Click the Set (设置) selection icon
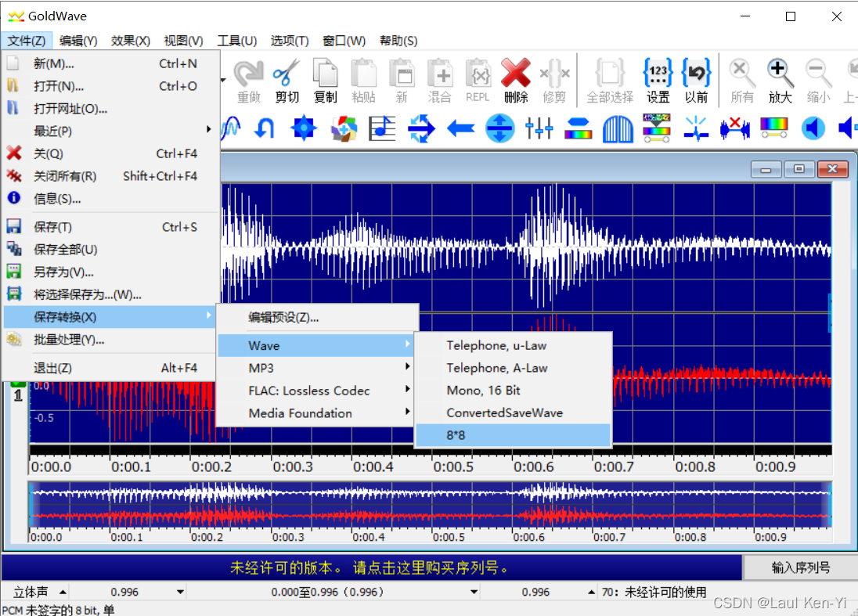Screen dimensions: 858x616 point(658,81)
